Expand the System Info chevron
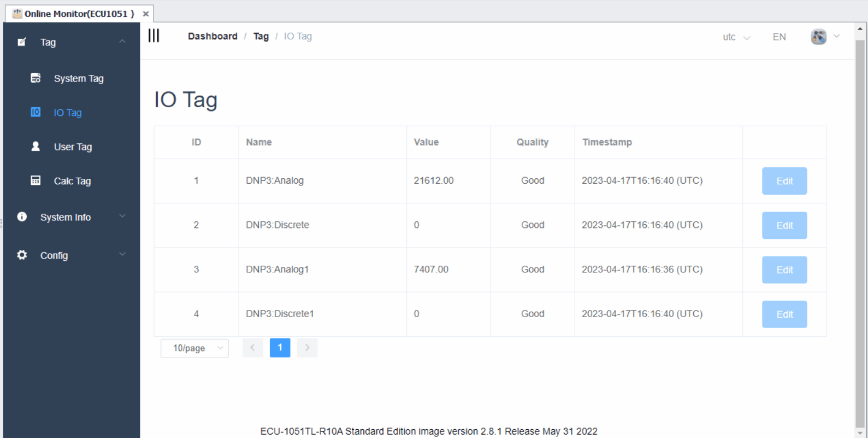The image size is (868, 438). tap(122, 216)
